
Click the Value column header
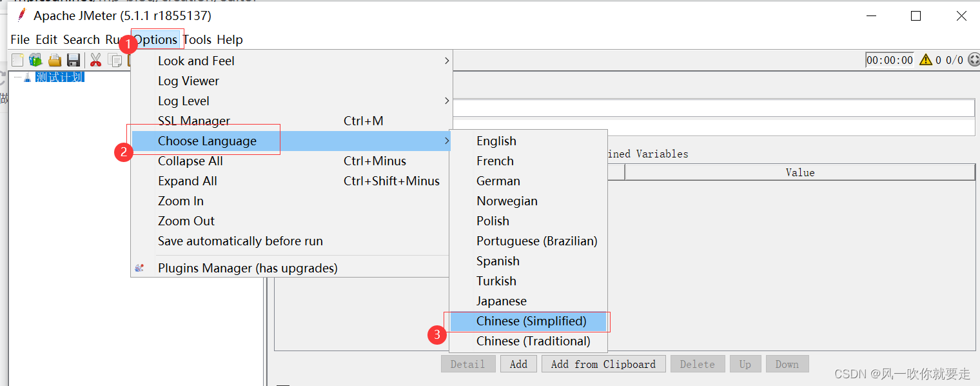pyautogui.click(x=800, y=172)
